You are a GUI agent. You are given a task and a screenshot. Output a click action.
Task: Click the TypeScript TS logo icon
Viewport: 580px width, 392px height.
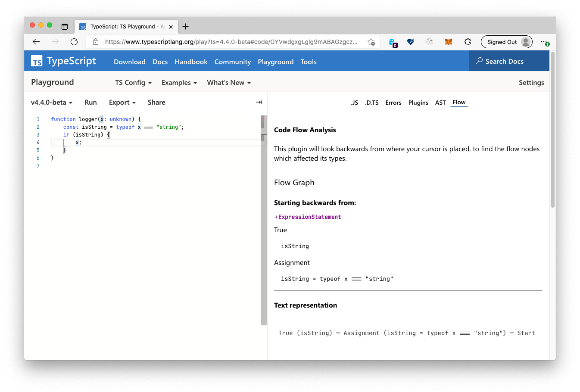[x=37, y=62]
